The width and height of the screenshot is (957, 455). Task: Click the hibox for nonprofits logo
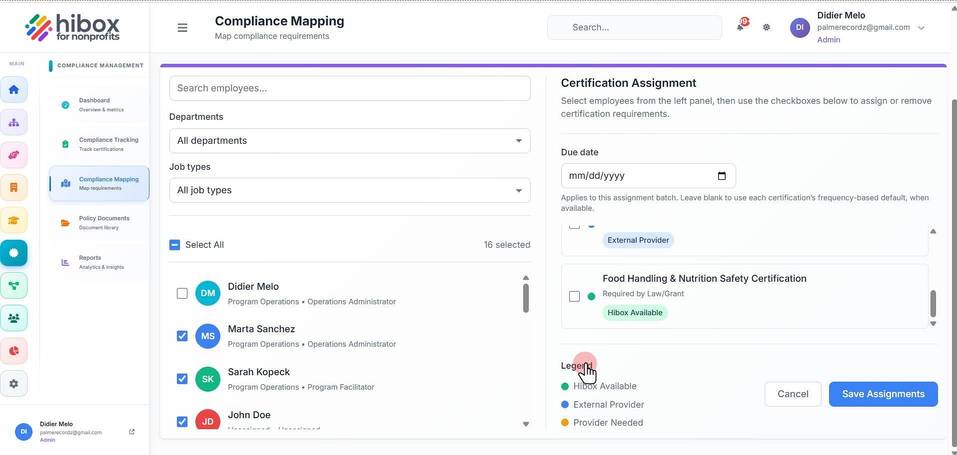[x=73, y=27]
